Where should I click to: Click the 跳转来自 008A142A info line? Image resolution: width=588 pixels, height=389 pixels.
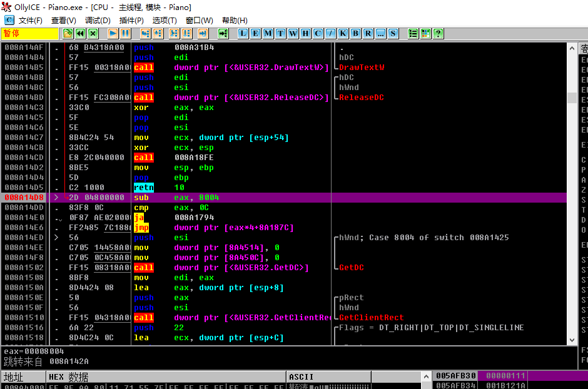click(x=46, y=361)
